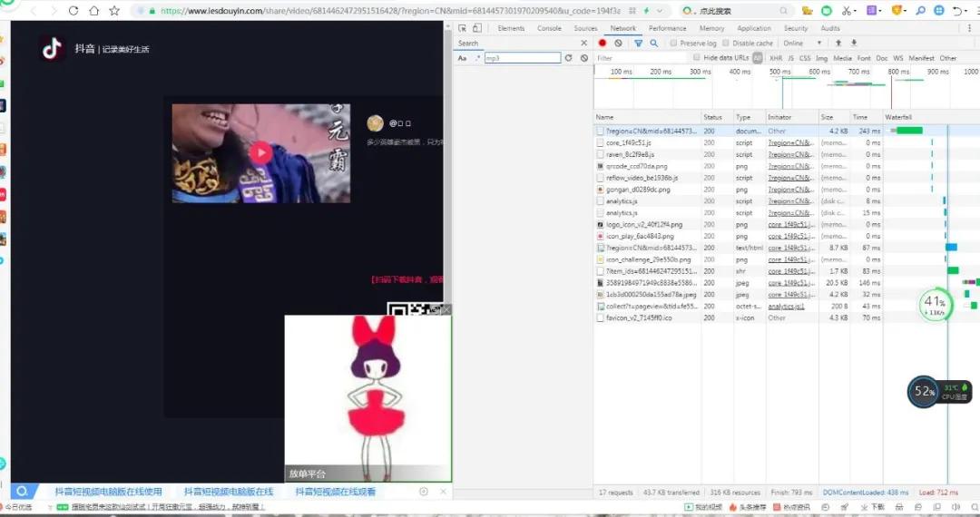Viewport: 980px width, 517px height.
Task: Open the Online throttling dropdown
Action: click(x=802, y=44)
